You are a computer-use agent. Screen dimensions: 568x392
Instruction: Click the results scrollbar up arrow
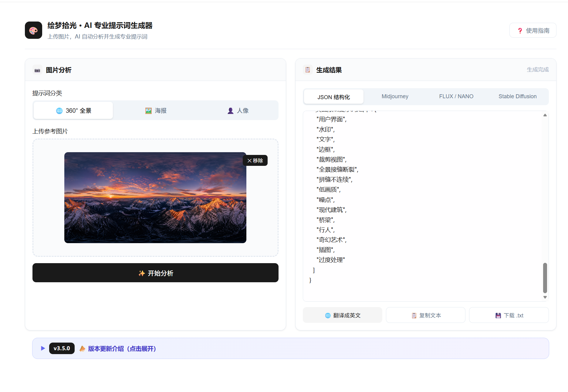(545, 115)
